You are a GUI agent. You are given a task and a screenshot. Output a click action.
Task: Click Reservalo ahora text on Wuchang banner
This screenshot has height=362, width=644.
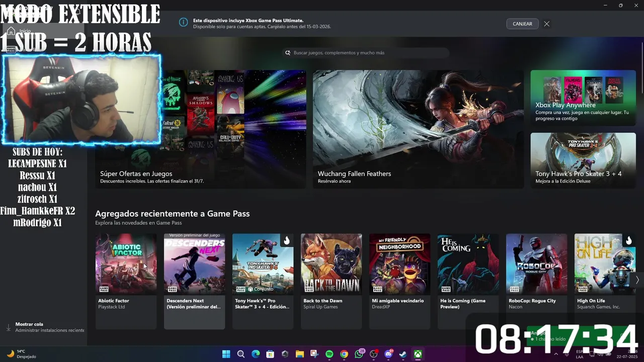coord(334,181)
